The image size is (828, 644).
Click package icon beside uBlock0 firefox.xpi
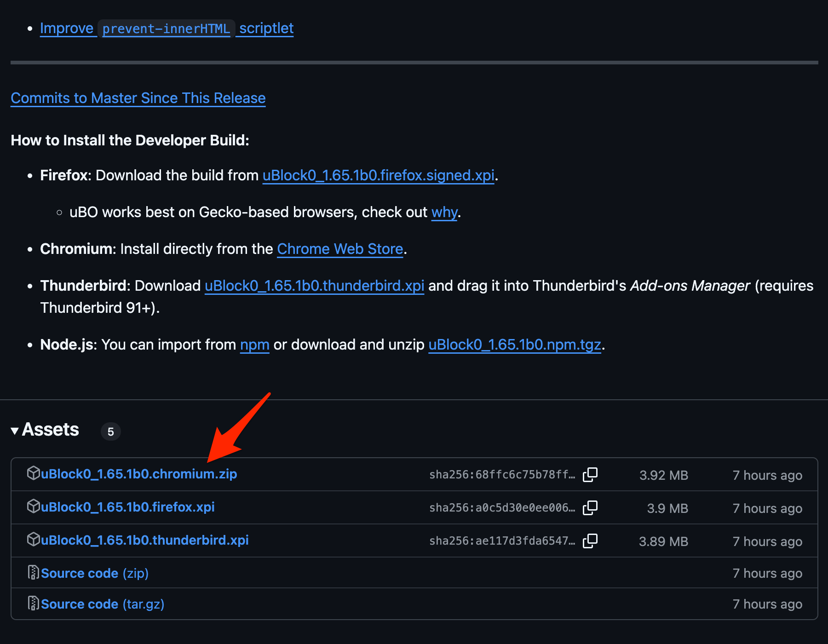coord(34,506)
